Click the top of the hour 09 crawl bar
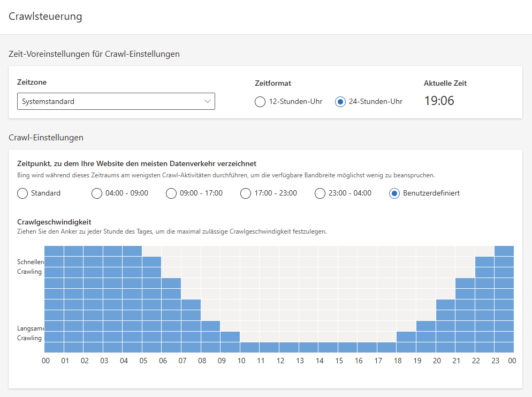The width and height of the screenshot is (532, 397). click(230, 336)
